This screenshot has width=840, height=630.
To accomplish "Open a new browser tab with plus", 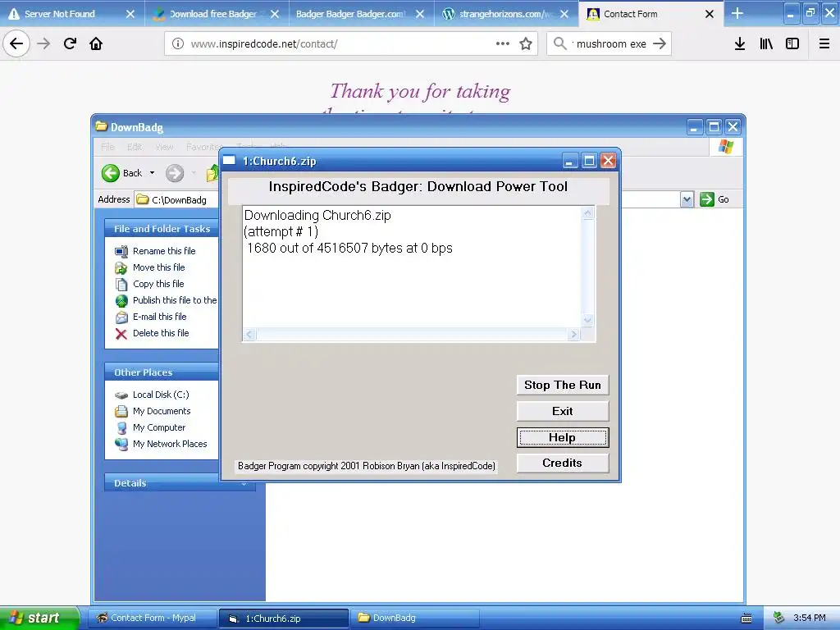I will tap(737, 13).
